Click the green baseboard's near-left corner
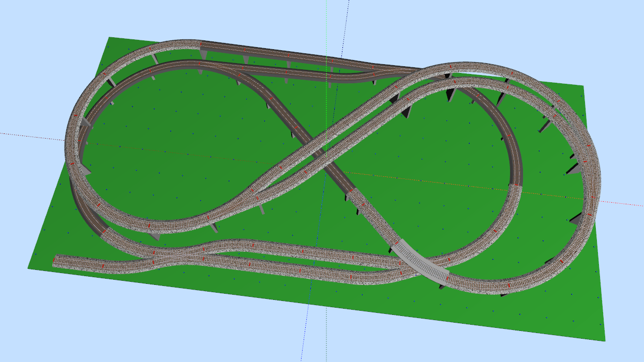644x362 pixels. [29, 267]
